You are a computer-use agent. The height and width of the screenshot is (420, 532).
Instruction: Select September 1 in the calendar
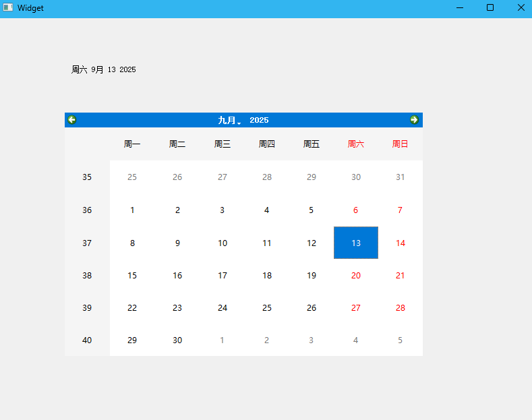click(132, 210)
